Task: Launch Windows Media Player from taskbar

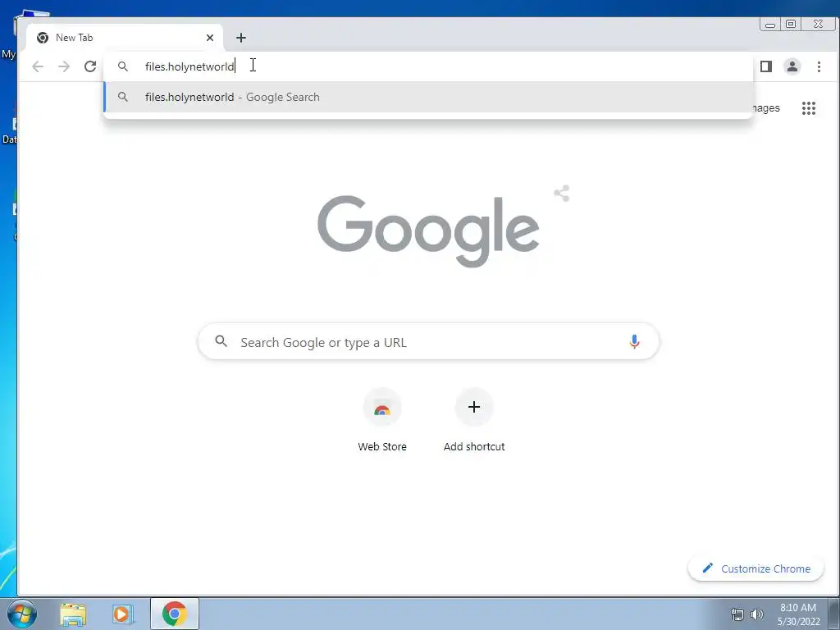Action: 123,614
